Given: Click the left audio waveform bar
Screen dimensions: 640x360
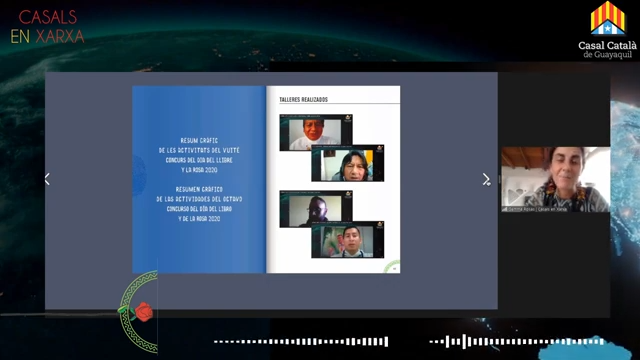Looking at the screenshot, I should (x=301, y=342).
